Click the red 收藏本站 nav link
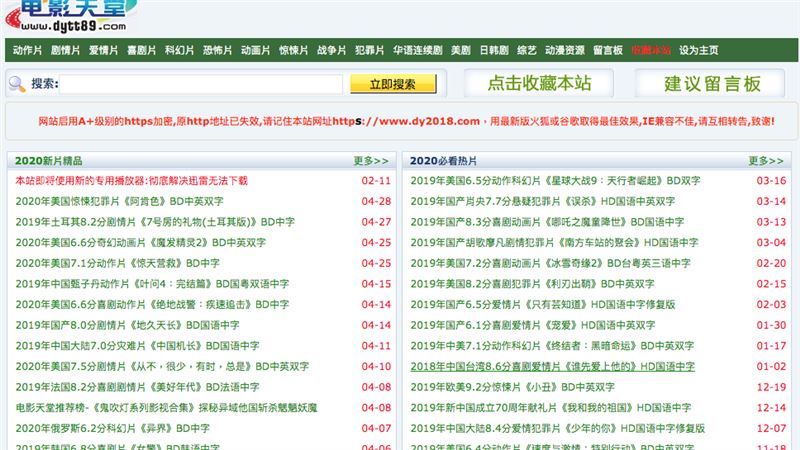The width and height of the screenshot is (800, 450). pyautogui.click(x=651, y=50)
